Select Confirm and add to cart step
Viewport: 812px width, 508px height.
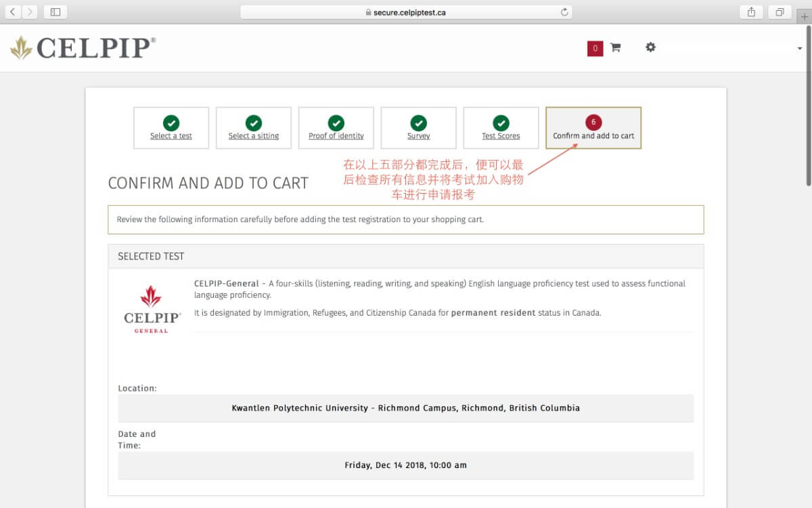593,128
